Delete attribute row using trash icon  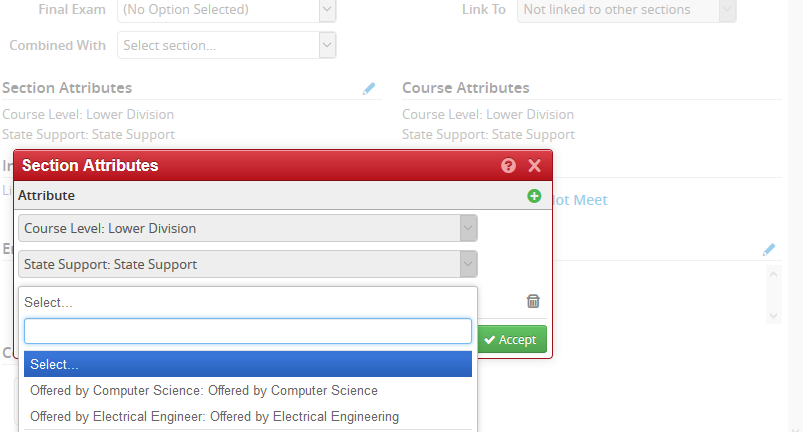(533, 301)
